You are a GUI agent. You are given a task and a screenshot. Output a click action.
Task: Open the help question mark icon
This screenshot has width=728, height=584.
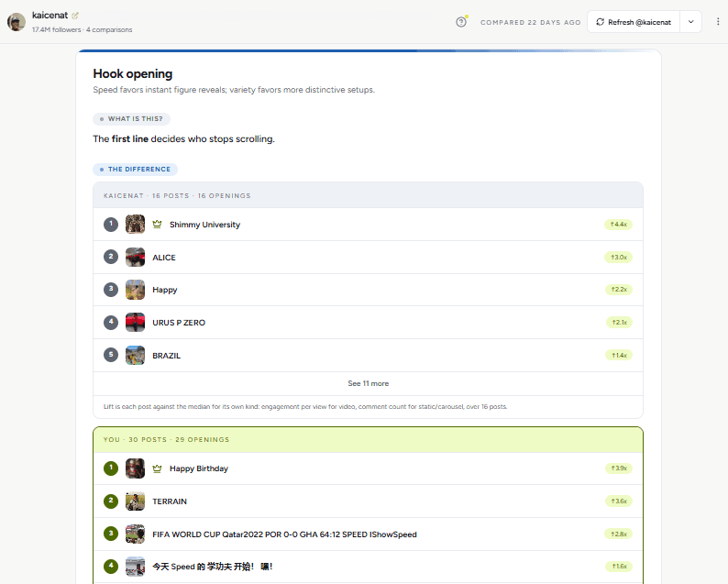[461, 22]
